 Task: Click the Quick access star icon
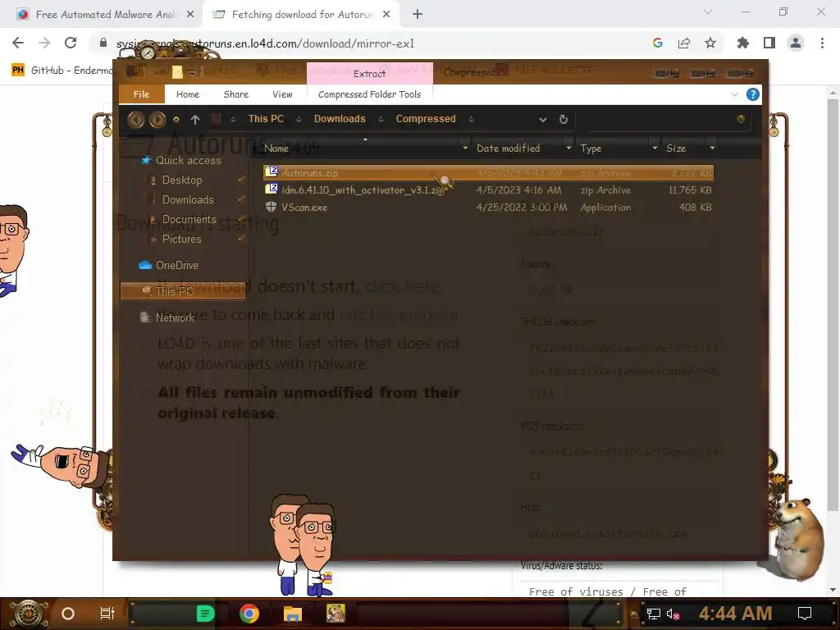[146, 160]
